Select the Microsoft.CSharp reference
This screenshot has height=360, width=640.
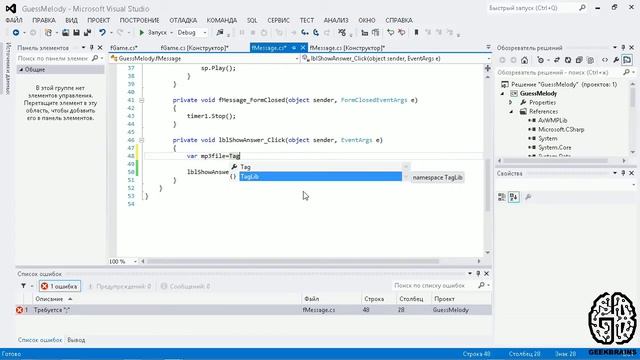point(561,130)
